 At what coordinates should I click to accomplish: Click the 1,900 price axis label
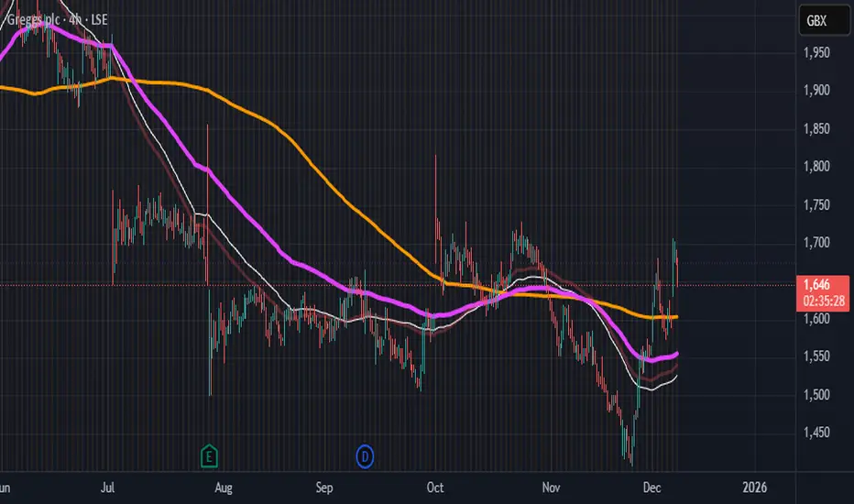click(817, 91)
